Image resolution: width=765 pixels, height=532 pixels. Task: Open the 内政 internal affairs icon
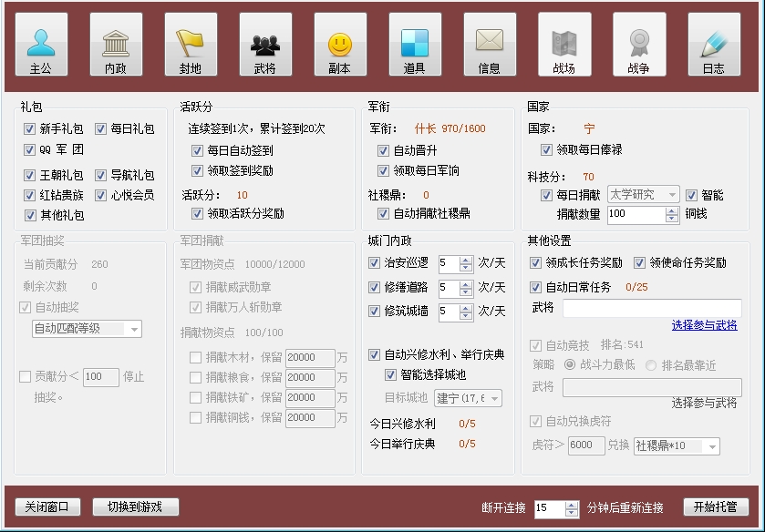pos(116,45)
